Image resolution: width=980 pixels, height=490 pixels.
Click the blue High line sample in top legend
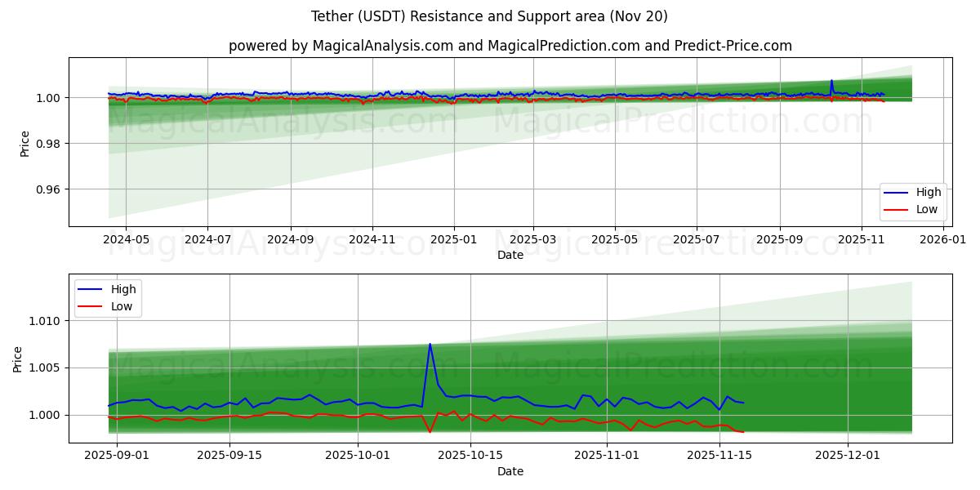pos(898,193)
